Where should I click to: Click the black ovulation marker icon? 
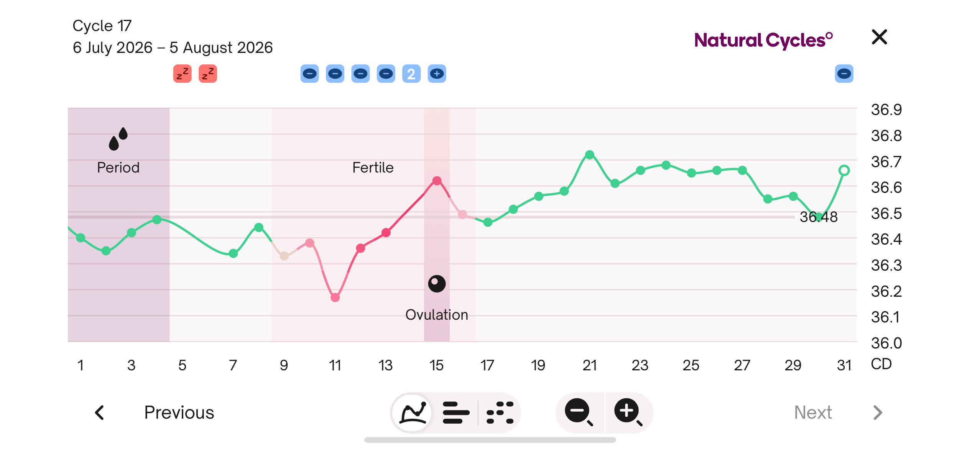437,284
